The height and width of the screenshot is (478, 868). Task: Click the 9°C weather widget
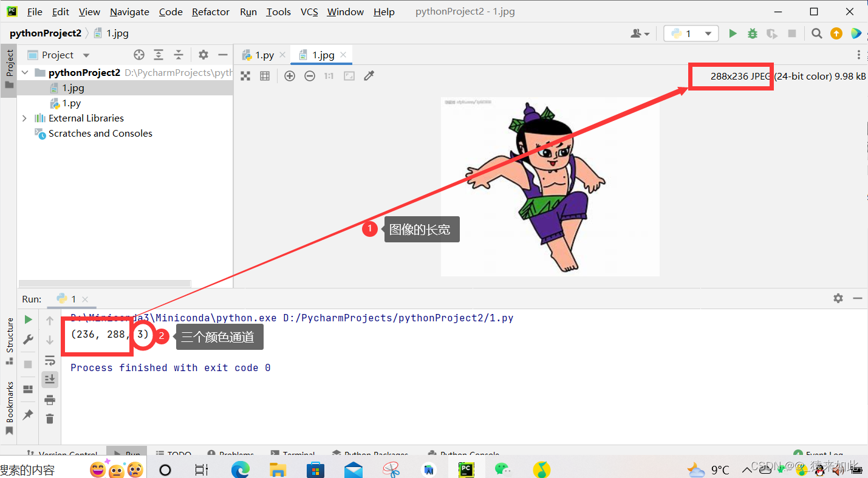point(708,469)
